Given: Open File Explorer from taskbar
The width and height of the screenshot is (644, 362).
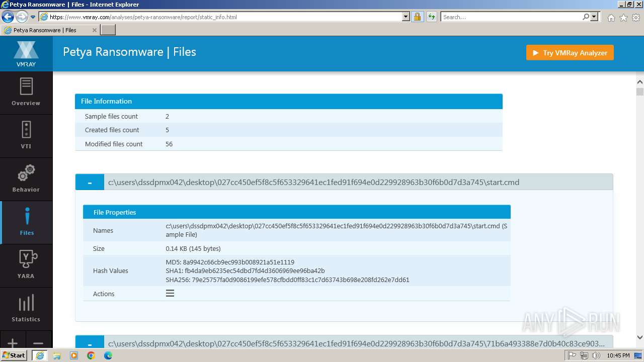Looking at the screenshot, I should 57,355.
